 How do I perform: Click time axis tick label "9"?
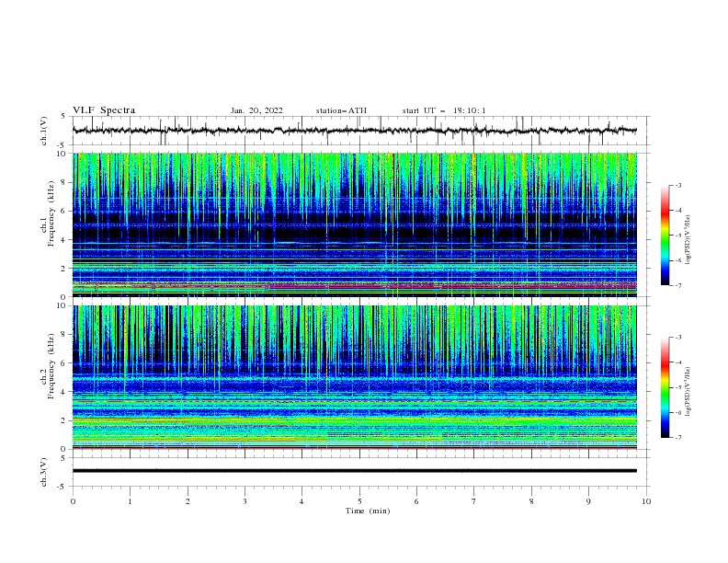pos(588,501)
